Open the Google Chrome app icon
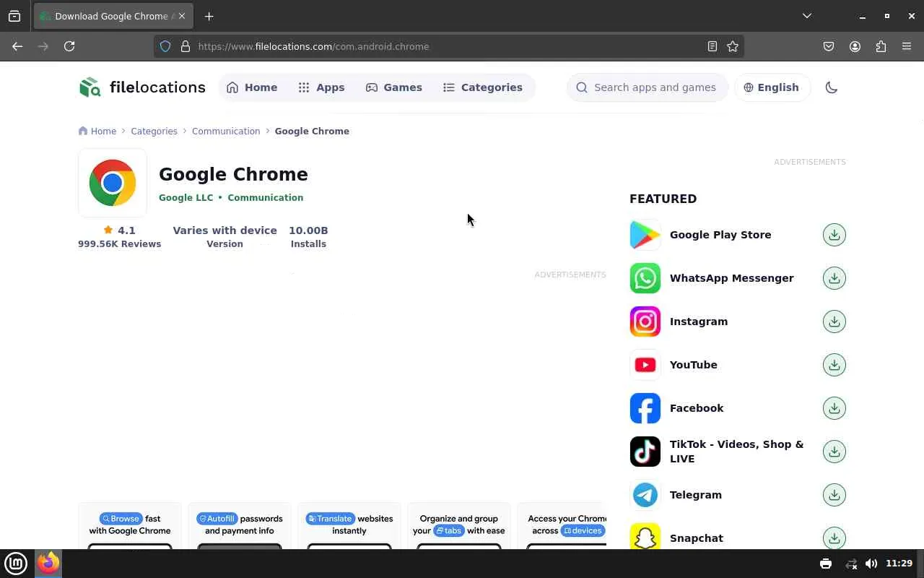Viewport: 924px width, 578px height. pos(113,183)
